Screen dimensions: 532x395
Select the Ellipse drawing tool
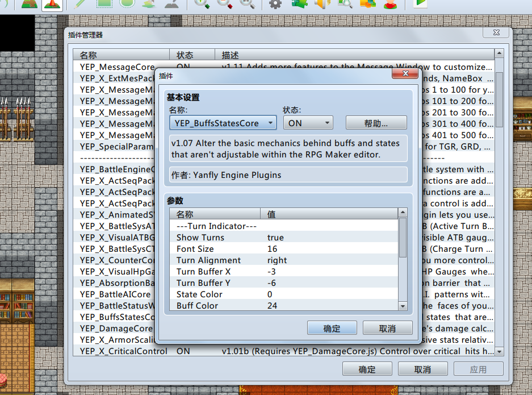click(x=127, y=4)
